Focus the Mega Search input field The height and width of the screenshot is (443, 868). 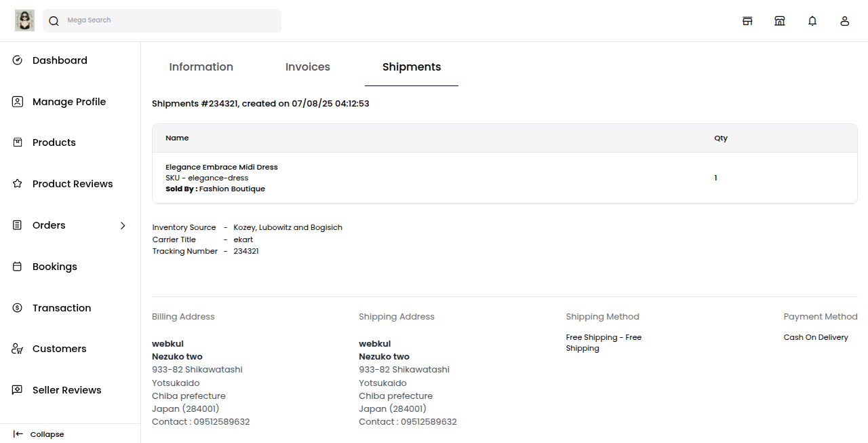tap(170, 20)
